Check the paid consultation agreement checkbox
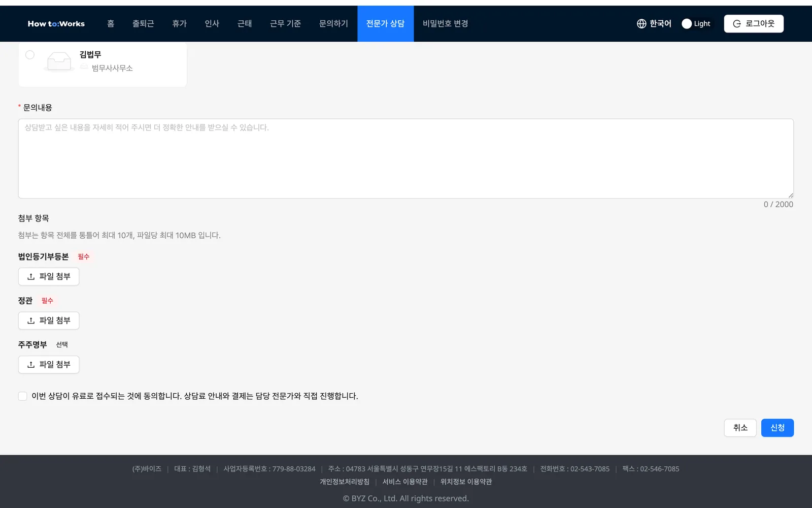Viewport: 812px width, 508px height. [22, 396]
